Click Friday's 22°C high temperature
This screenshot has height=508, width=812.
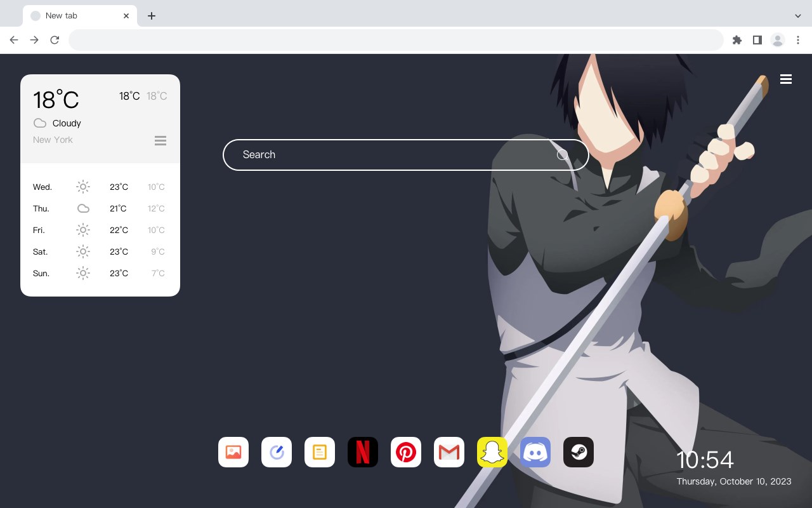(x=119, y=230)
